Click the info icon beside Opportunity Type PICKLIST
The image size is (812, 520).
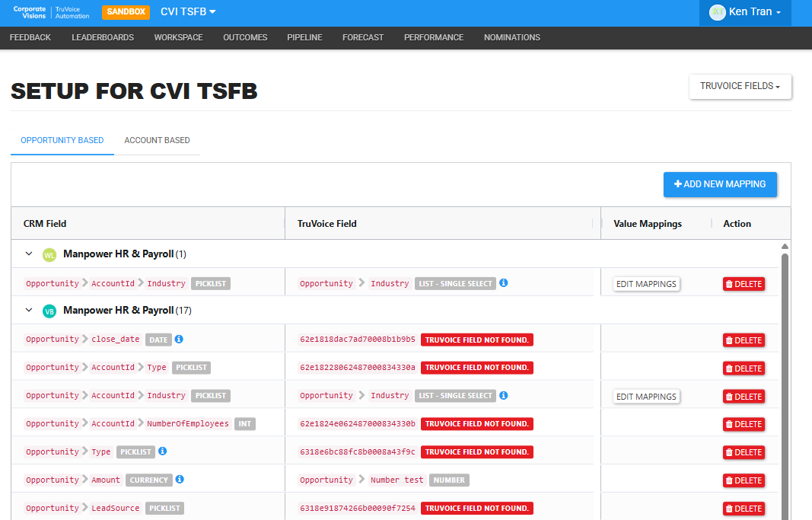coord(163,451)
